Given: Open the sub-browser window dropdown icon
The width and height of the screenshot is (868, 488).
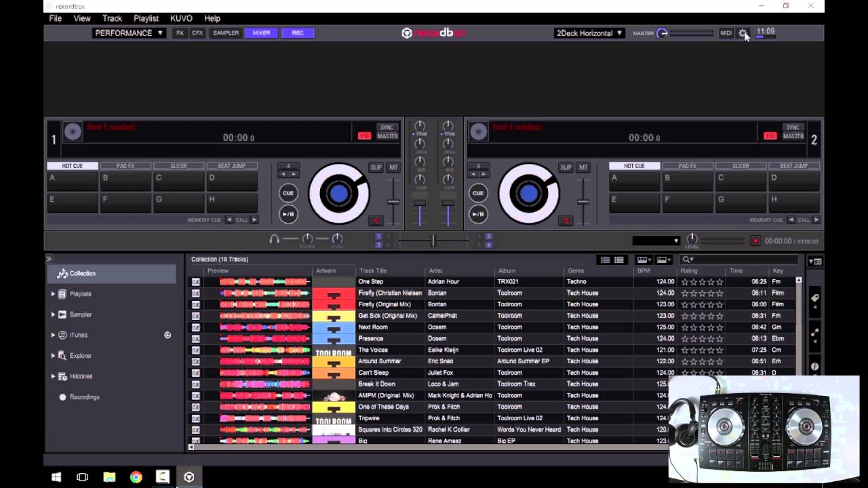Looking at the screenshot, I should coord(814,261).
